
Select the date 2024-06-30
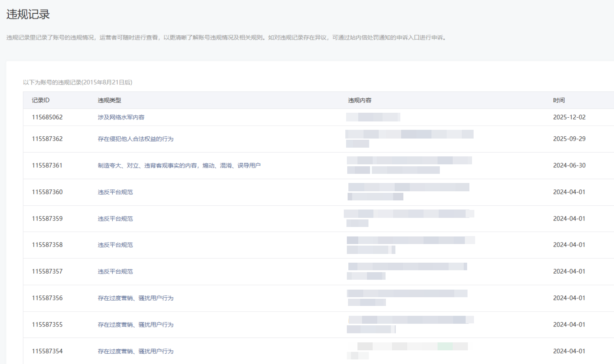569,165
